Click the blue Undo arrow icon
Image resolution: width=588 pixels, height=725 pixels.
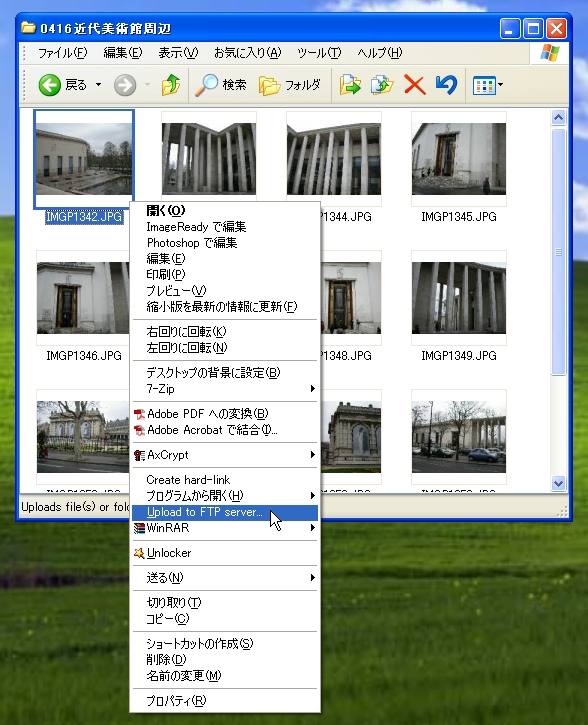click(x=446, y=85)
